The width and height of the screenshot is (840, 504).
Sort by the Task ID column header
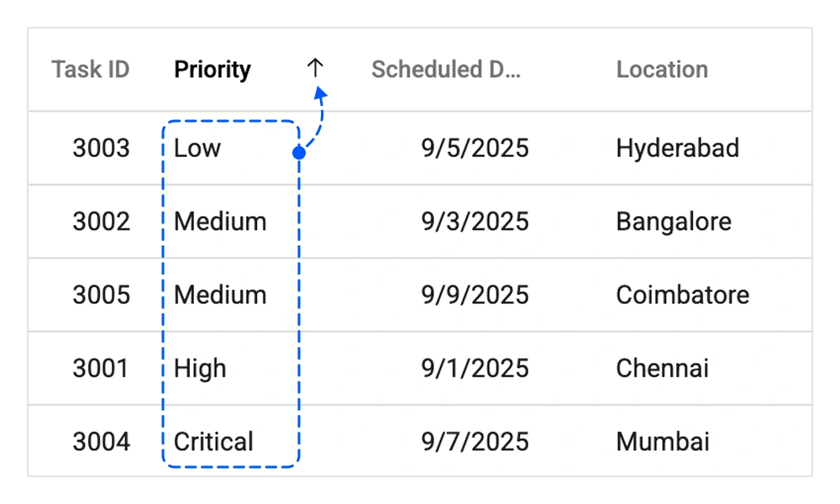click(90, 69)
